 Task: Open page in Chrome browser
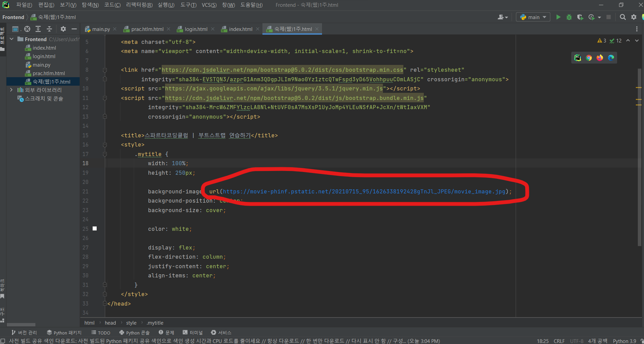(x=589, y=58)
